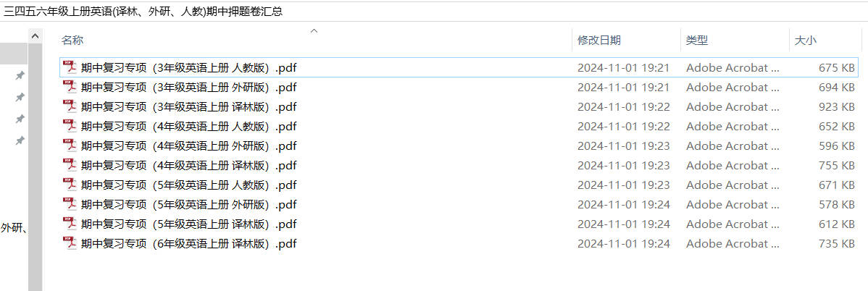Screen dimensions: 868x291
Task: Click the sidebar scroll up arrow
Action: tap(35, 36)
